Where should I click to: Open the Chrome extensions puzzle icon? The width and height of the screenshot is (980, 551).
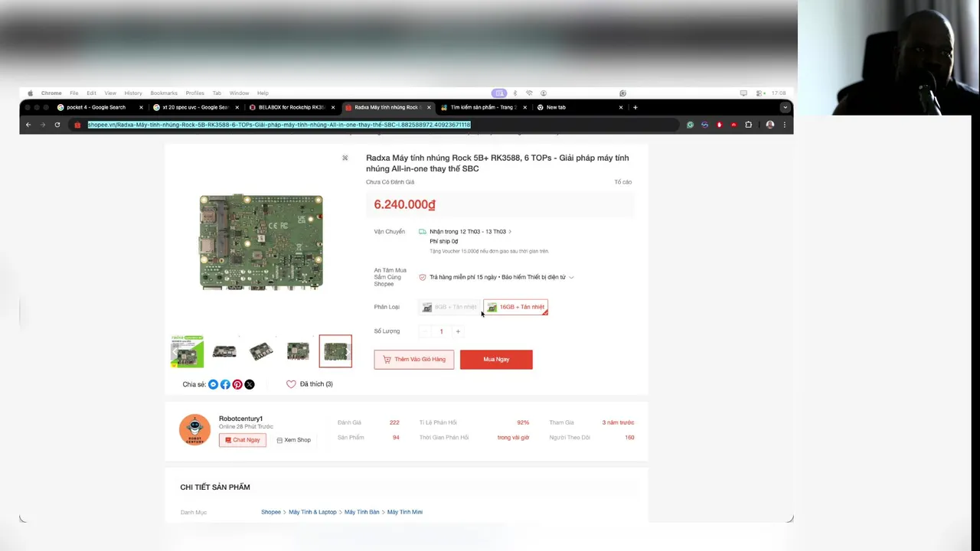click(748, 125)
